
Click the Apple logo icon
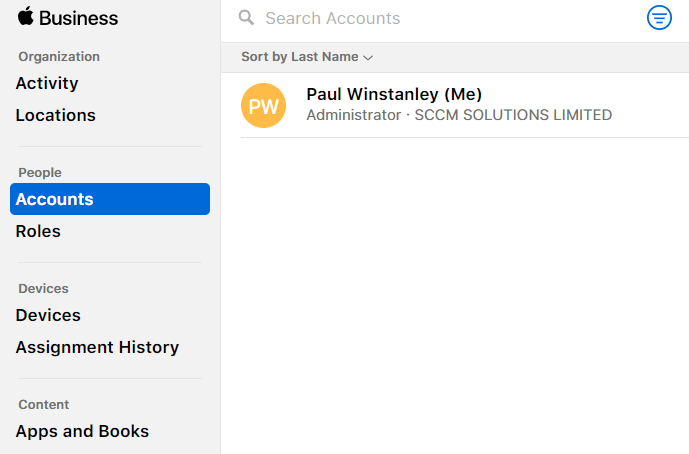26,16
